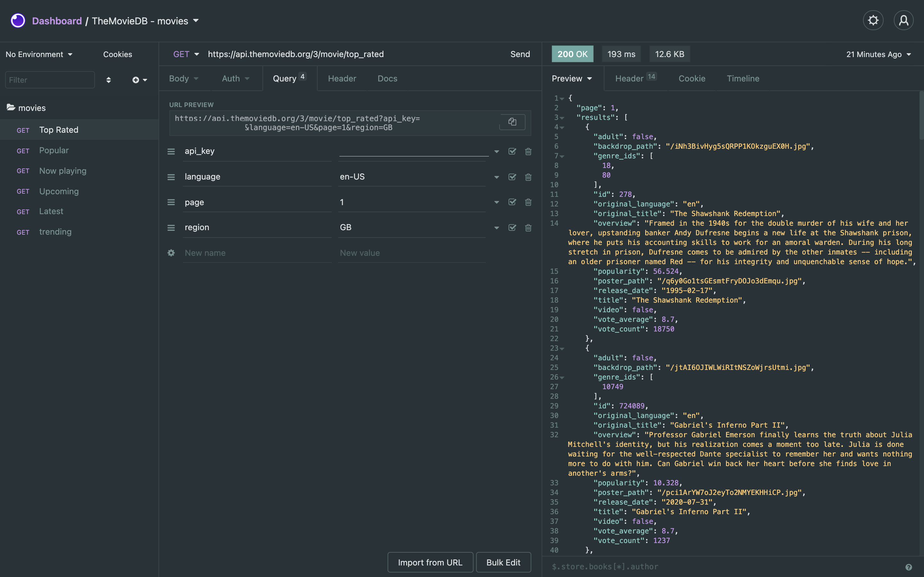Click Import from URL
This screenshot has width=924, height=577.
[x=430, y=562]
